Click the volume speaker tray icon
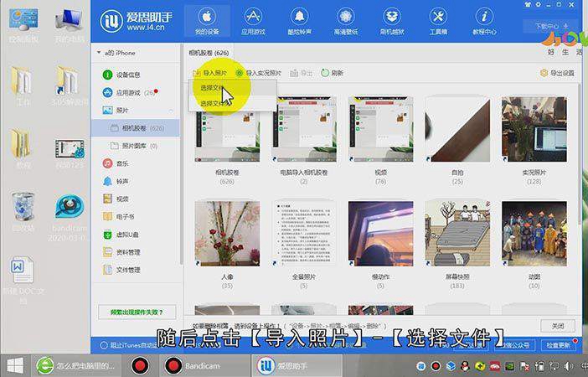The height and width of the screenshot is (377, 588). 569,366
